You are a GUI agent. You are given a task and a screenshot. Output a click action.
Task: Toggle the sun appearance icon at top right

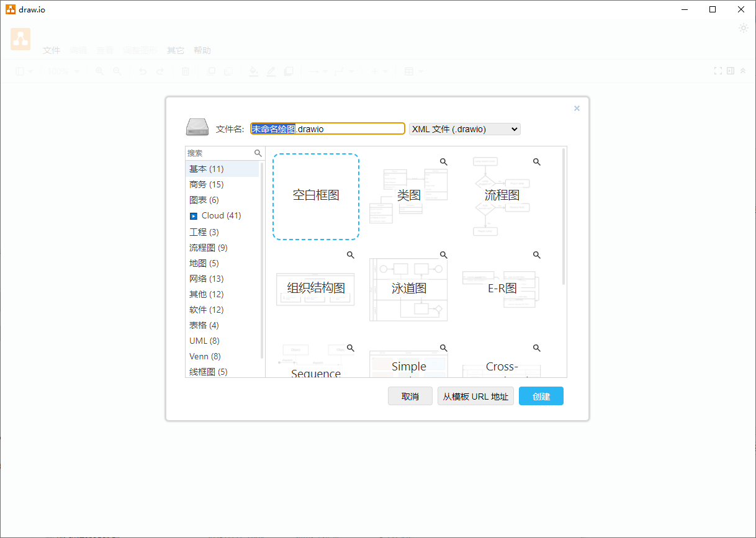pyautogui.click(x=744, y=28)
